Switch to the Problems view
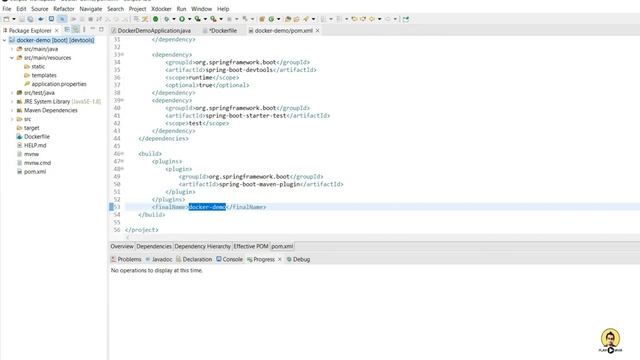 (x=126, y=260)
